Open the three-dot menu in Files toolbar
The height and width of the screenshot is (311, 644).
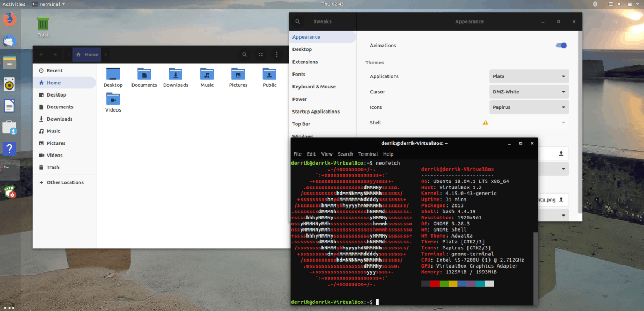coord(276,54)
